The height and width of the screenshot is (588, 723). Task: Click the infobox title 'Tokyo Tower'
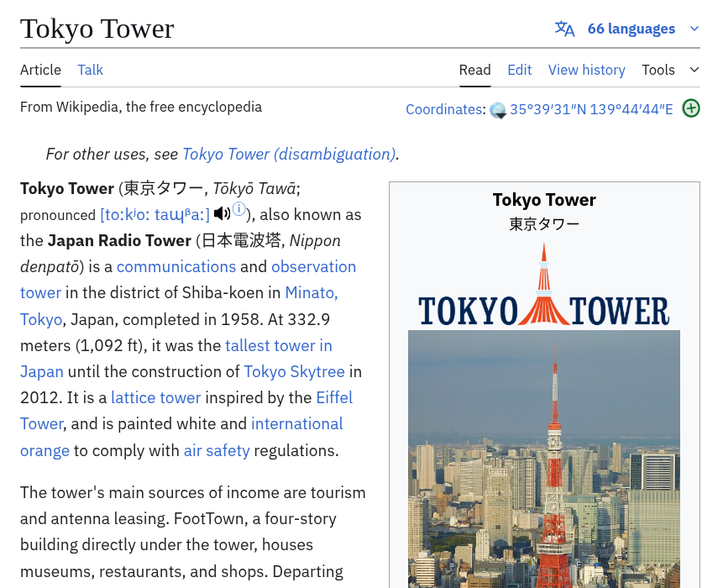(544, 200)
